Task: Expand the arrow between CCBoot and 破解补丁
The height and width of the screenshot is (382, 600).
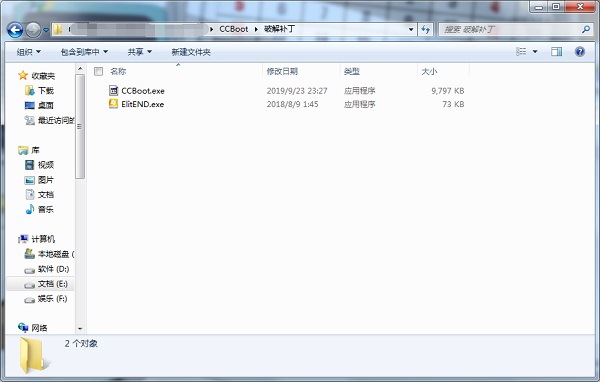Action: (256, 29)
